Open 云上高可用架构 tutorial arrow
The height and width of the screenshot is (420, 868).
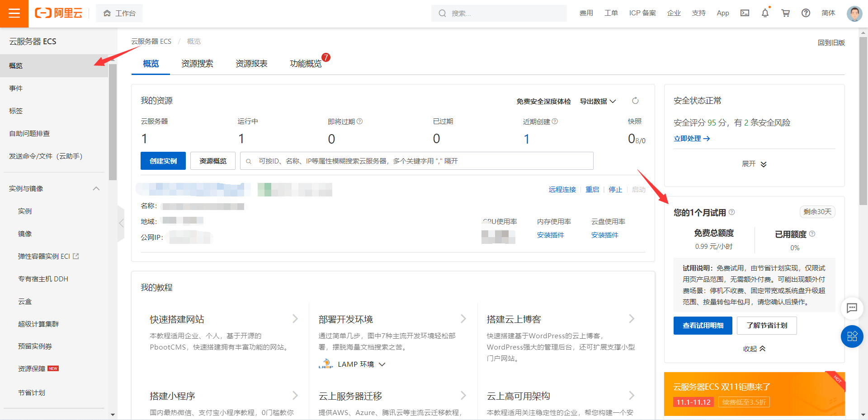[x=632, y=396]
